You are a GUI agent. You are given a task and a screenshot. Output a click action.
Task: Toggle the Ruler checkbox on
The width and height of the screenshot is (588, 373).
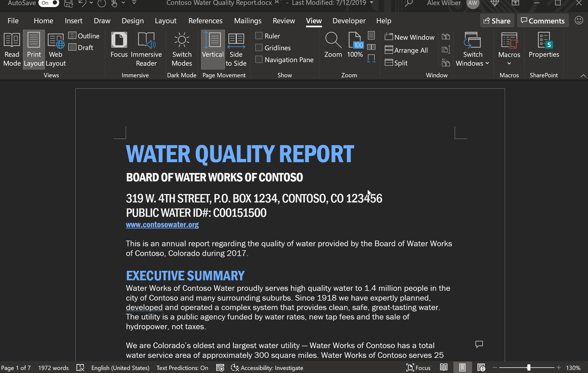point(259,36)
